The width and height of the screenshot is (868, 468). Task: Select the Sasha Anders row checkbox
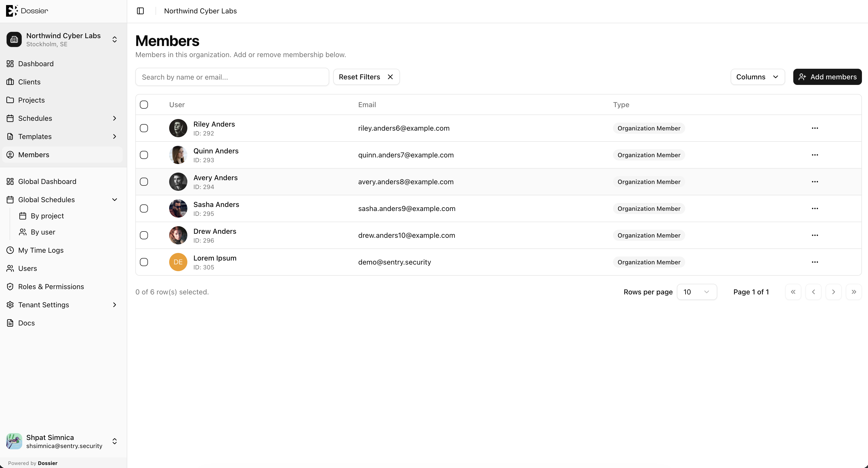click(x=144, y=208)
